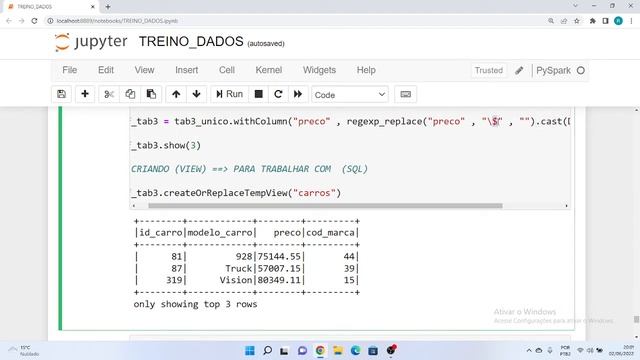Viewport: 640px width, 360px height.
Task: Open the Kernel menu
Action: [269, 70]
